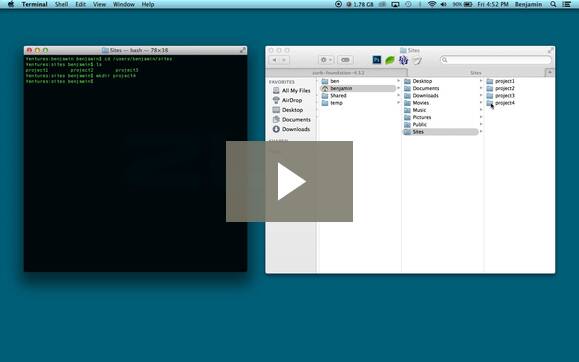Open the Apple menu
The width and height of the screenshot is (579, 362).
click(11, 4)
